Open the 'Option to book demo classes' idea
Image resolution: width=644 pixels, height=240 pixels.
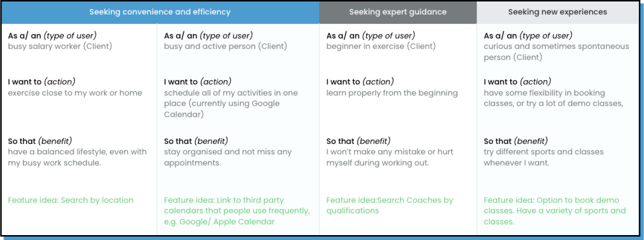point(555,211)
